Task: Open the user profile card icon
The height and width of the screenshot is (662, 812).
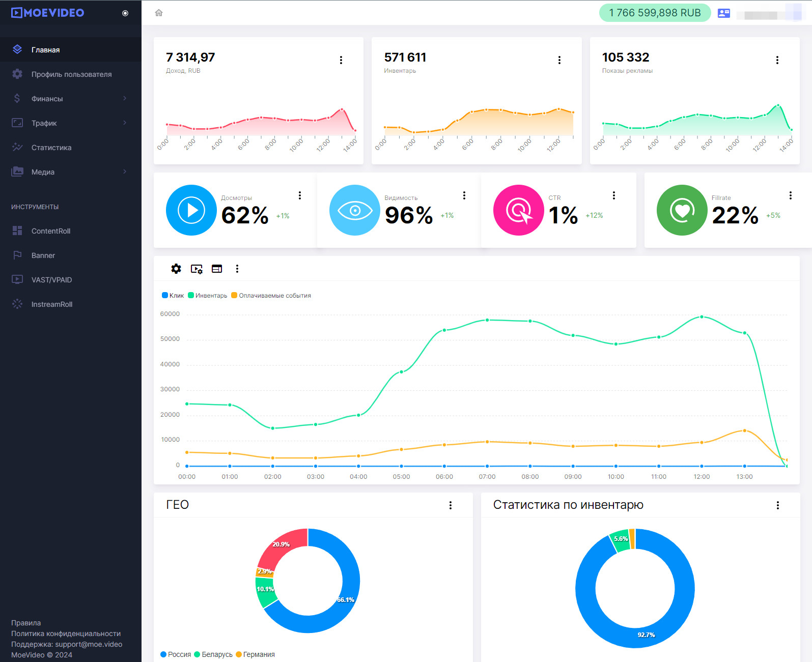Action: pos(723,13)
